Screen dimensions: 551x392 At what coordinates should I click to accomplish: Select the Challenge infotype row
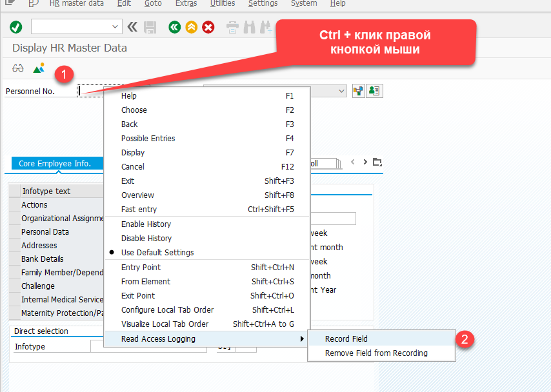click(62, 286)
